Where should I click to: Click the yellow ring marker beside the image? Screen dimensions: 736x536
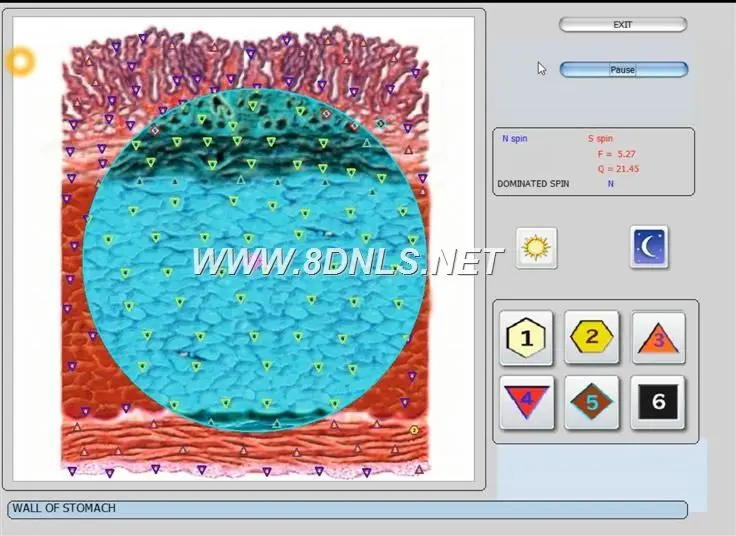(21, 61)
